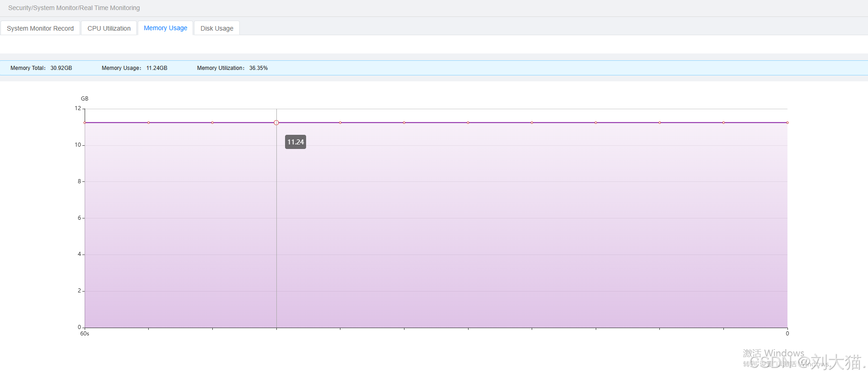Select the Memory Usage tab
This screenshot has height=377, width=868.
[165, 28]
